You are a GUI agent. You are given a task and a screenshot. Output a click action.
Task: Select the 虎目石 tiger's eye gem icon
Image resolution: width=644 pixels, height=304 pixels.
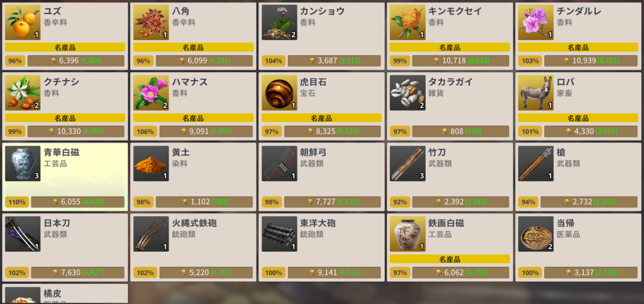coord(279,93)
